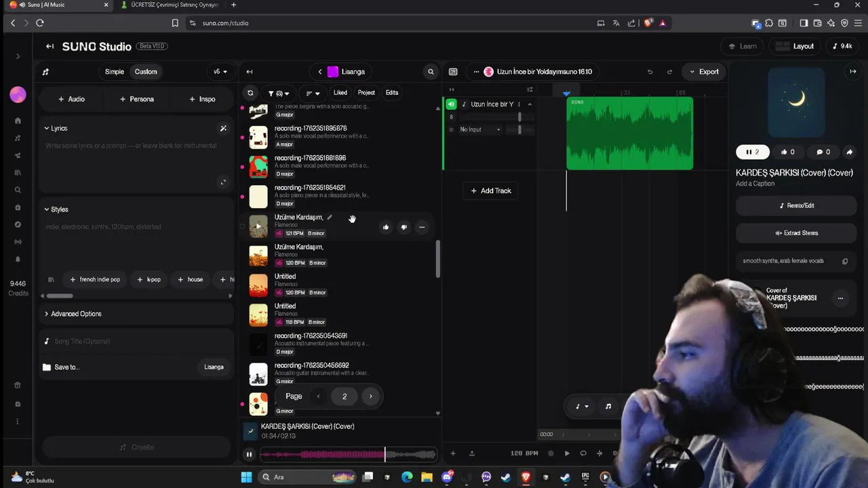Open the Export dropdown

[704, 72]
